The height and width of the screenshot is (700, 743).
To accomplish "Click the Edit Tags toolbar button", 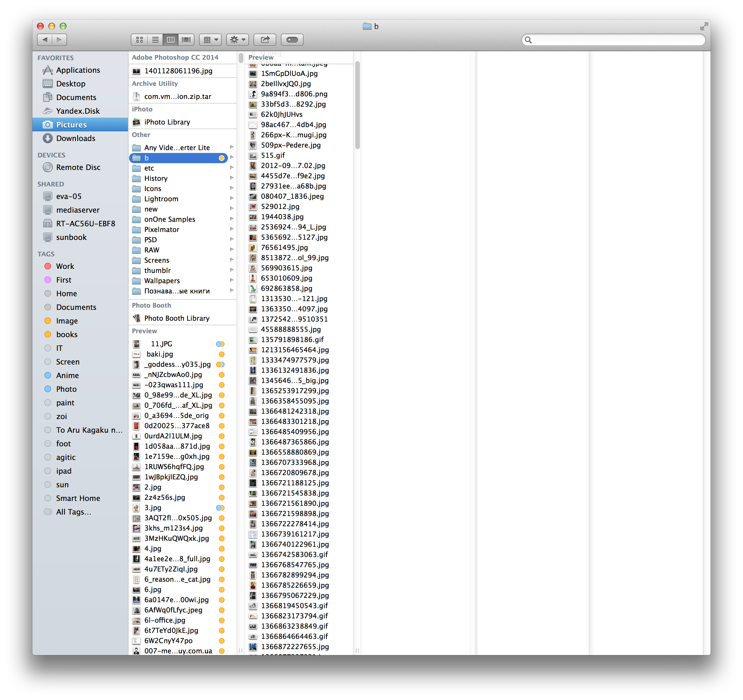I will tap(292, 40).
